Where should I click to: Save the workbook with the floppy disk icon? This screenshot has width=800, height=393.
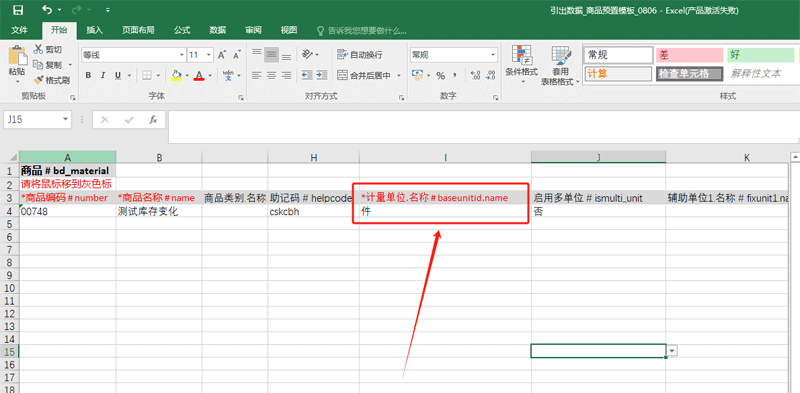(17, 10)
